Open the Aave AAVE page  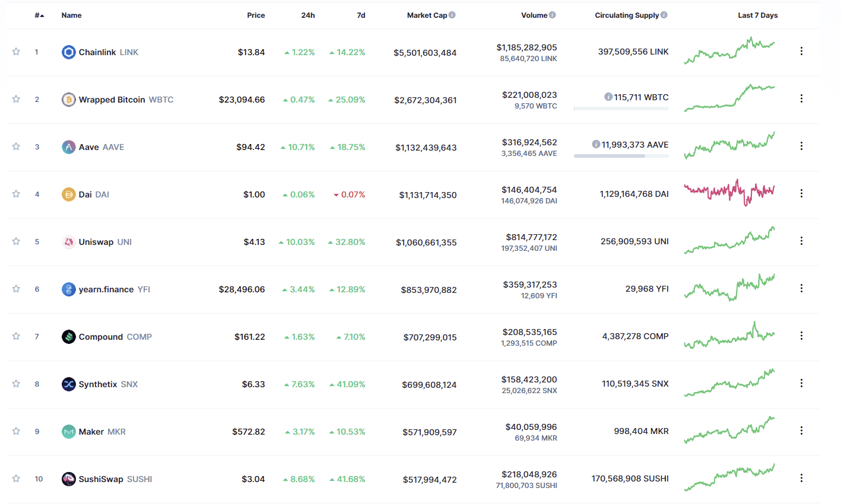click(101, 147)
